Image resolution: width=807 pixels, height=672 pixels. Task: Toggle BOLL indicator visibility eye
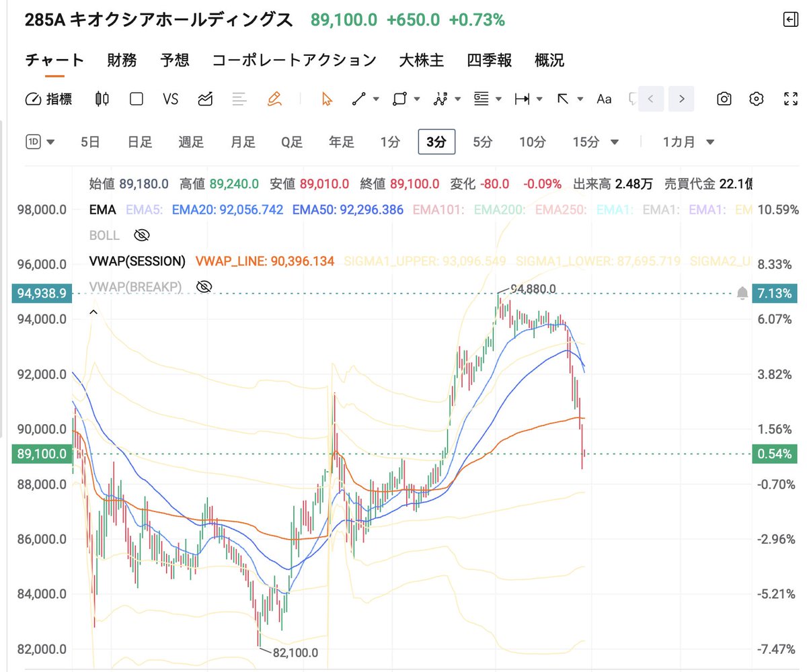pyautogui.click(x=141, y=235)
